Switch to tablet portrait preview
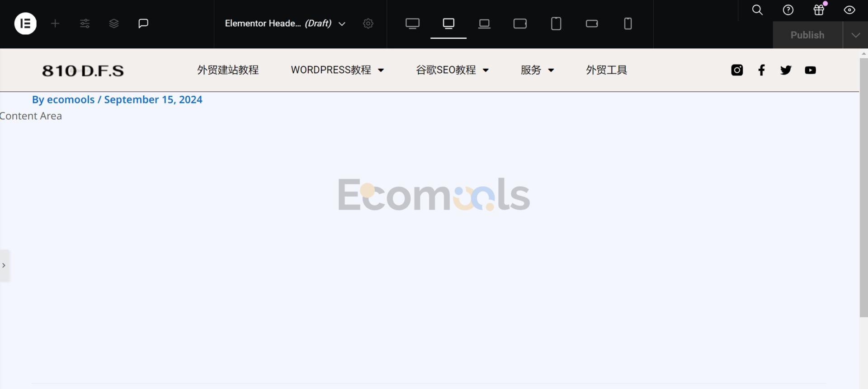The width and height of the screenshot is (868, 389). [556, 23]
